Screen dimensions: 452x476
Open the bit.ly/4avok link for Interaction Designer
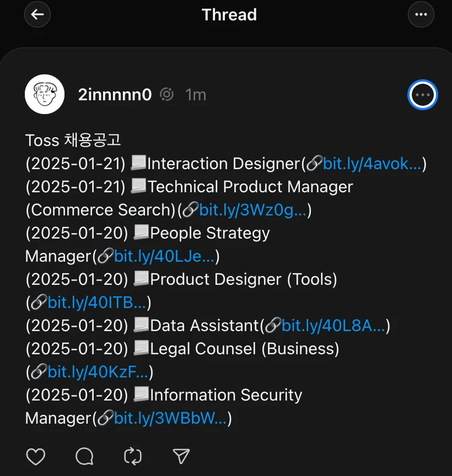[372, 164]
